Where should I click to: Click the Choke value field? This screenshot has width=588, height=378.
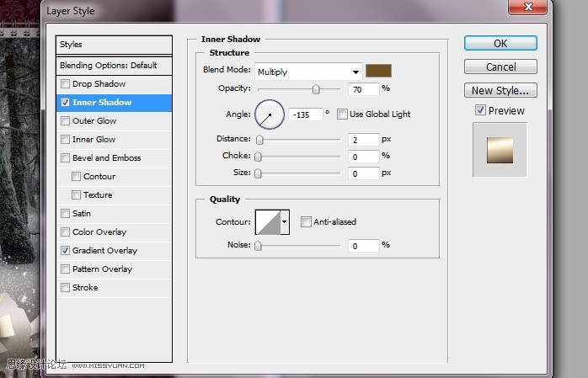(363, 157)
